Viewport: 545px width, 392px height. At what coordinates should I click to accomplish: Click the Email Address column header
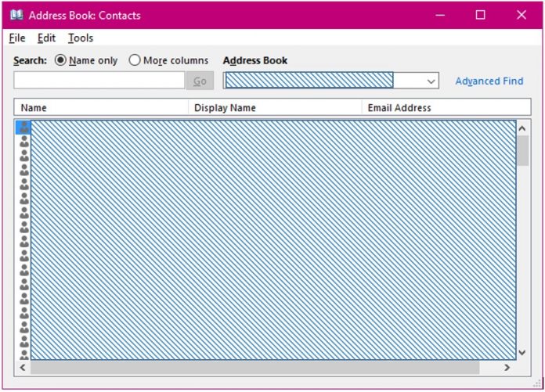pyautogui.click(x=446, y=108)
